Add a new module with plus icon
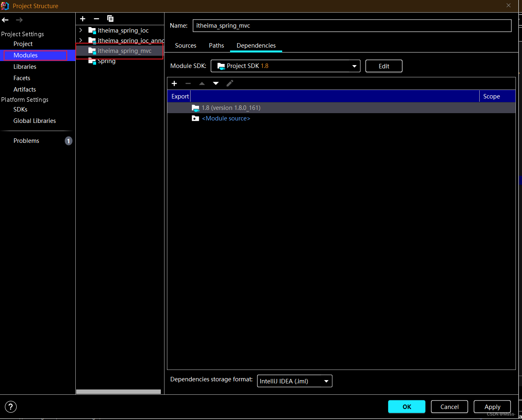This screenshot has height=420, width=522. pos(83,19)
